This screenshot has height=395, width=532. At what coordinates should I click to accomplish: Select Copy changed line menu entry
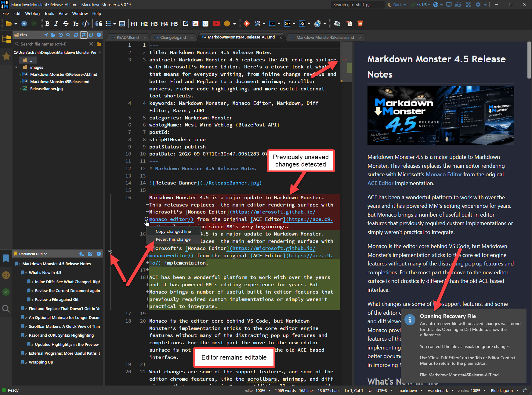click(173, 232)
